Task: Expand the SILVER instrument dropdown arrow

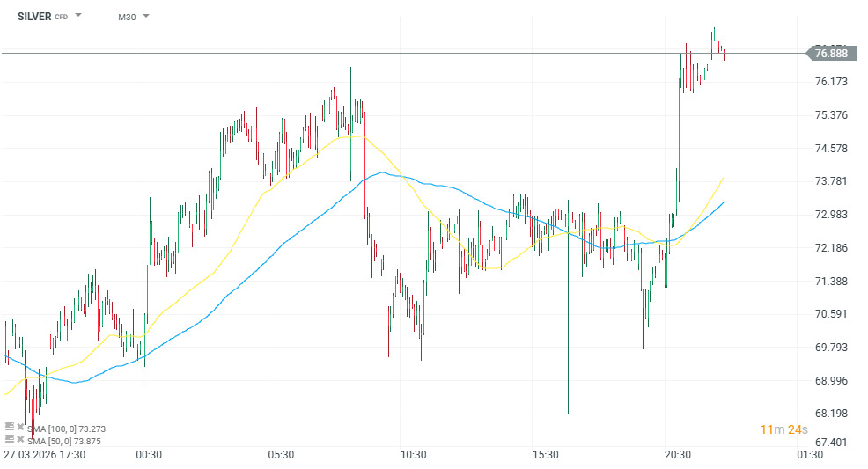Action: (78, 16)
